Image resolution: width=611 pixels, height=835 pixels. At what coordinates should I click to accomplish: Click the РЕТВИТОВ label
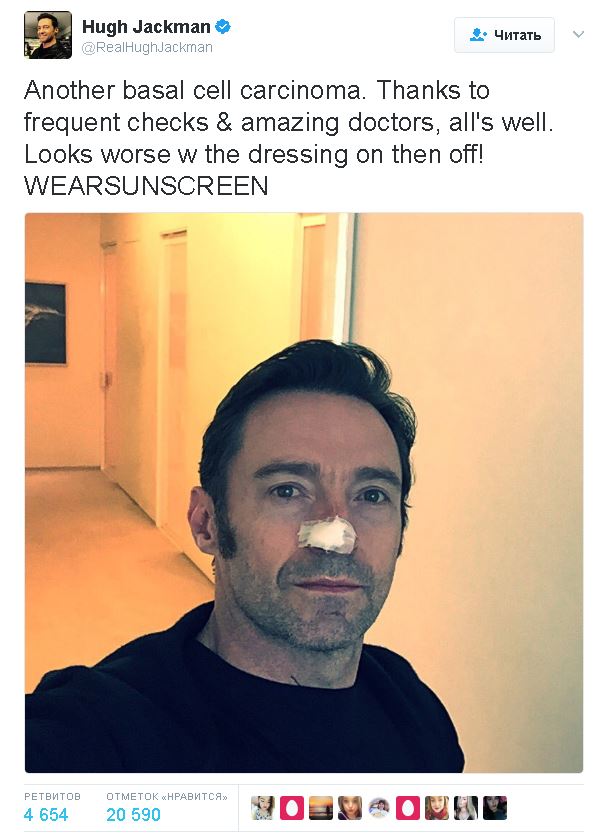52,797
